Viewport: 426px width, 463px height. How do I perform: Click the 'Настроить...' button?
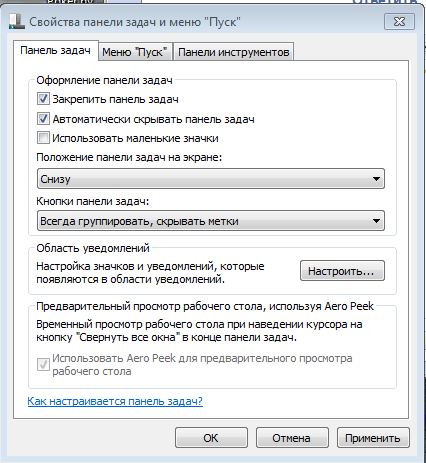pos(342,271)
